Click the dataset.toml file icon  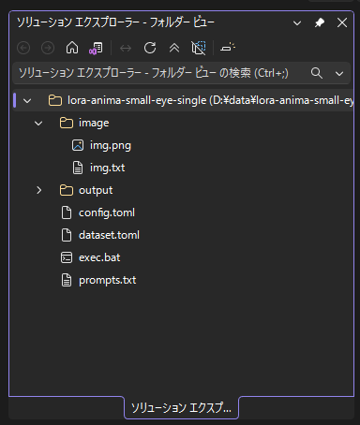pos(66,235)
